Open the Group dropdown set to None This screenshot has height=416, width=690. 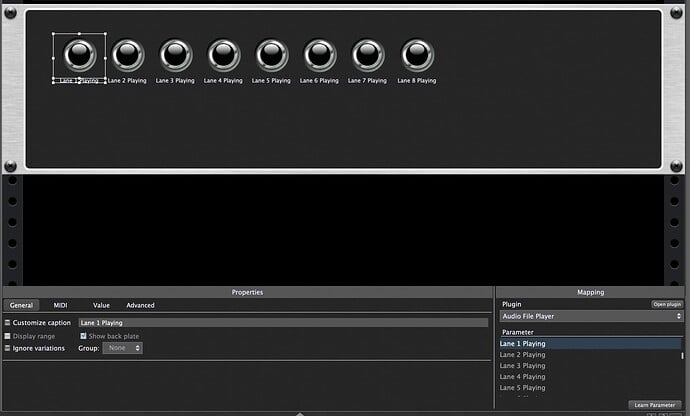123,348
